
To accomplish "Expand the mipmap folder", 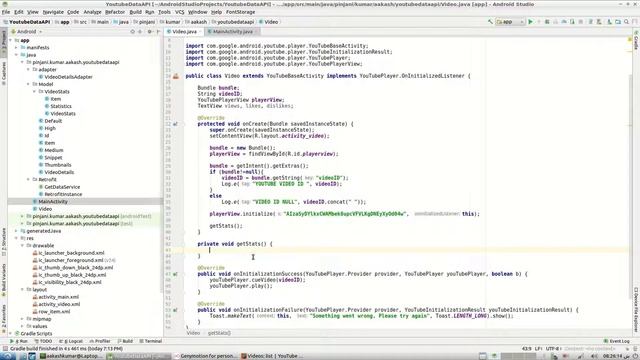I will pos(22,319).
